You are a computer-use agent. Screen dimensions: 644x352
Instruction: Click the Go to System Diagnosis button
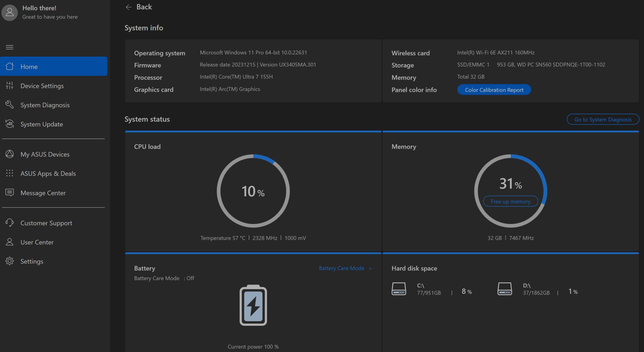(602, 119)
